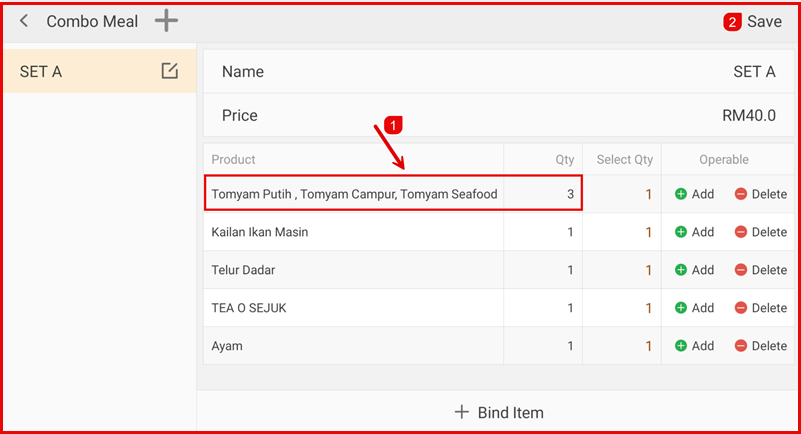Edit SET A using the pencil icon
This screenshot has height=434, width=801.
tap(170, 71)
